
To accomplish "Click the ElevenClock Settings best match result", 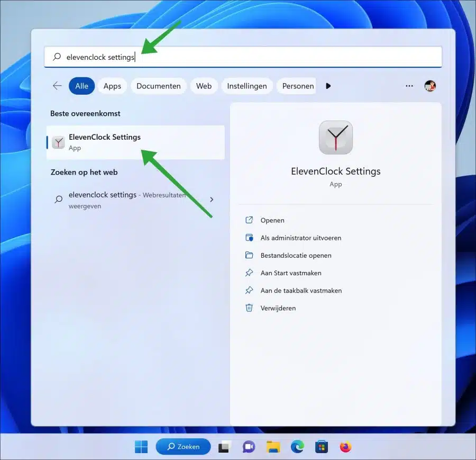I will click(135, 142).
